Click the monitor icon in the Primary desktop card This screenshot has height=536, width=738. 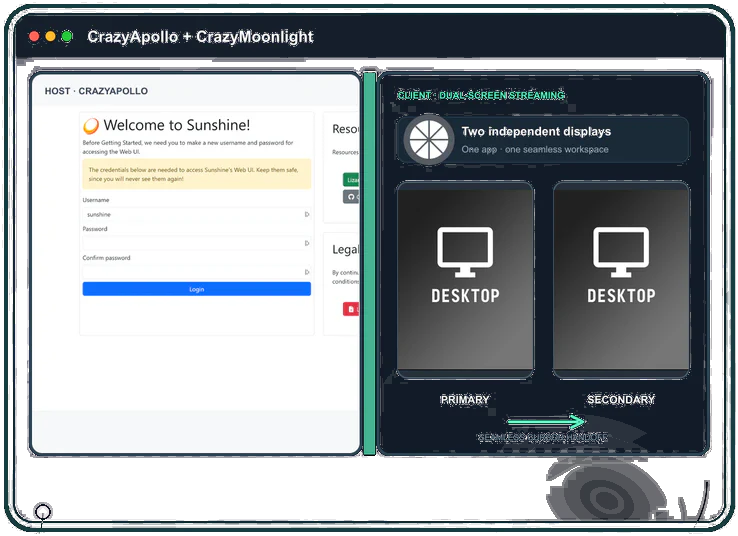(x=465, y=252)
